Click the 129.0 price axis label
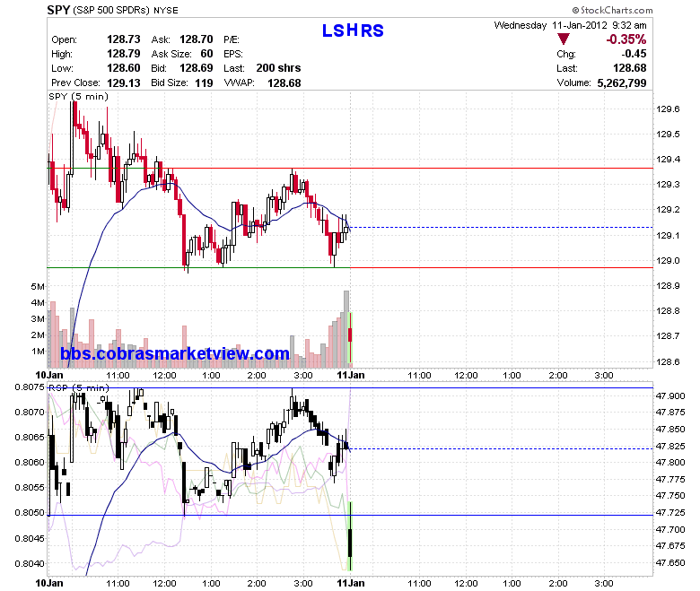 tap(668, 260)
